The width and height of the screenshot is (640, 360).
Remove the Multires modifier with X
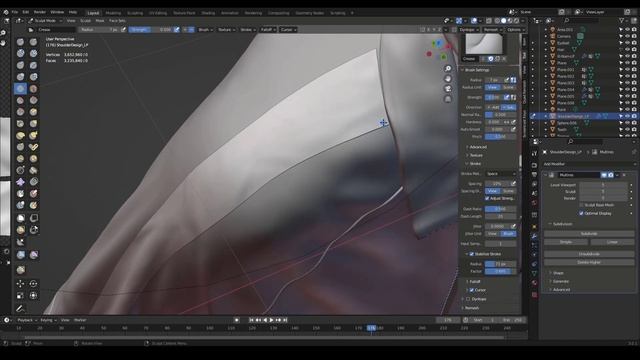624,175
